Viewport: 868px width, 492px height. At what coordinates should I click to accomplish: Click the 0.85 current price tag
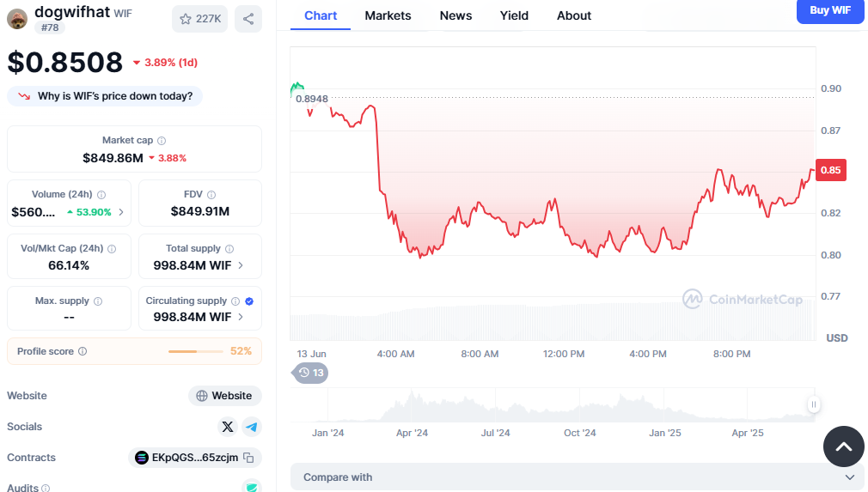830,170
